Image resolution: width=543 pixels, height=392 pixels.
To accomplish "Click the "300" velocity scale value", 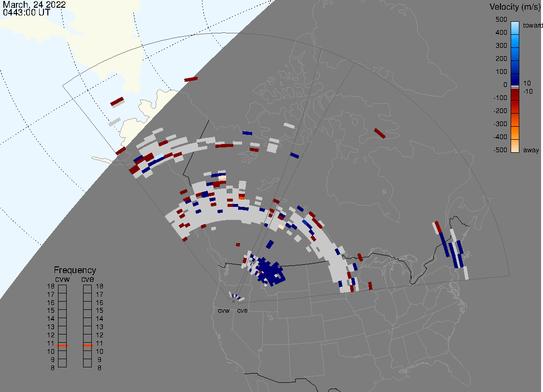I will pyautogui.click(x=501, y=45).
